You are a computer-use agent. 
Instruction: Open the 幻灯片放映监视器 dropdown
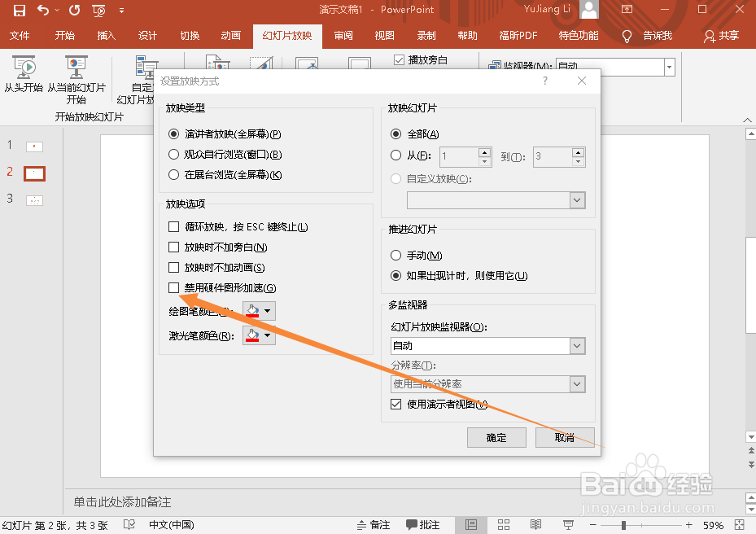click(x=577, y=346)
